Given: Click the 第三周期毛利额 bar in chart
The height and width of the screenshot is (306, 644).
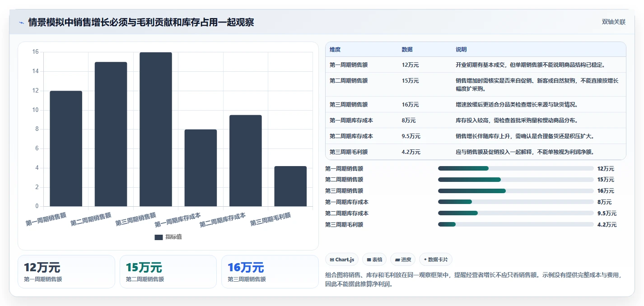Looking at the screenshot, I should tap(290, 186).
